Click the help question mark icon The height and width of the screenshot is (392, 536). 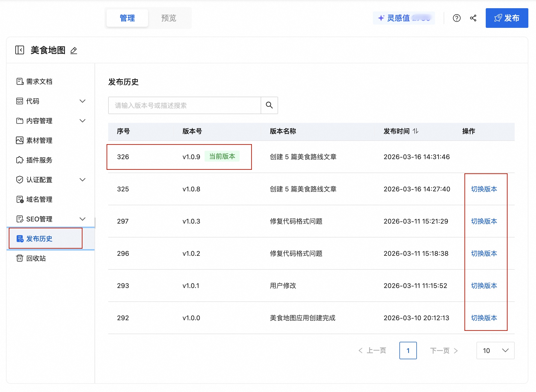[457, 18]
